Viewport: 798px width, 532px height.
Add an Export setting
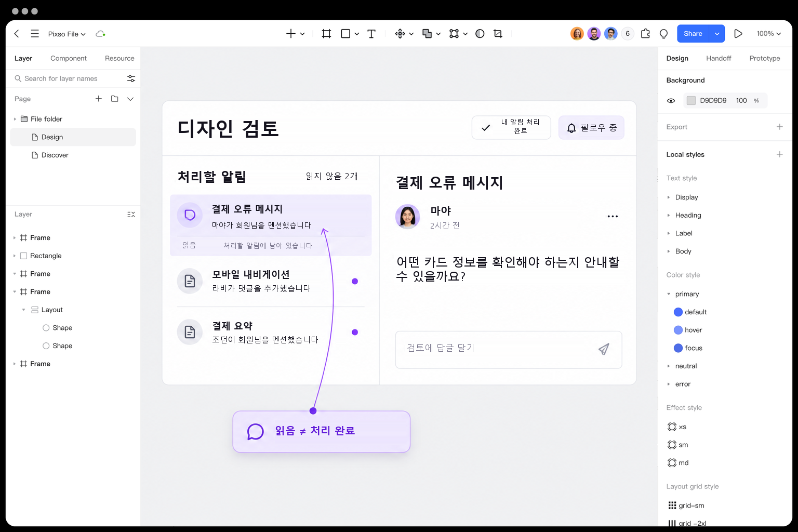pos(779,127)
